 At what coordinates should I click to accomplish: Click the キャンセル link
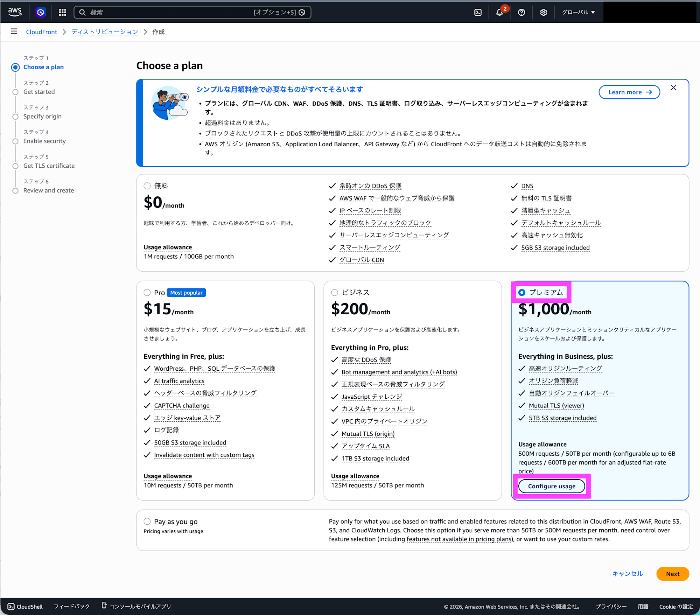point(628,574)
